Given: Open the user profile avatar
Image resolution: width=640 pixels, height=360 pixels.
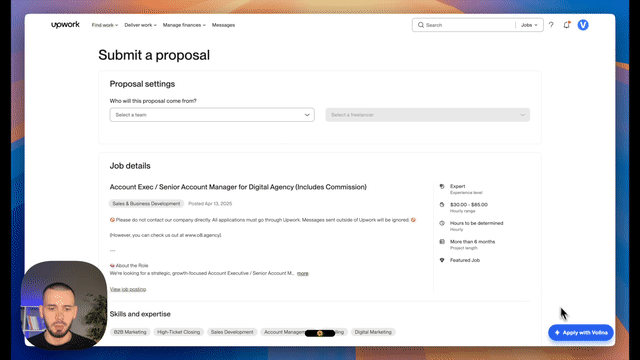Looking at the screenshot, I should point(583,25).
